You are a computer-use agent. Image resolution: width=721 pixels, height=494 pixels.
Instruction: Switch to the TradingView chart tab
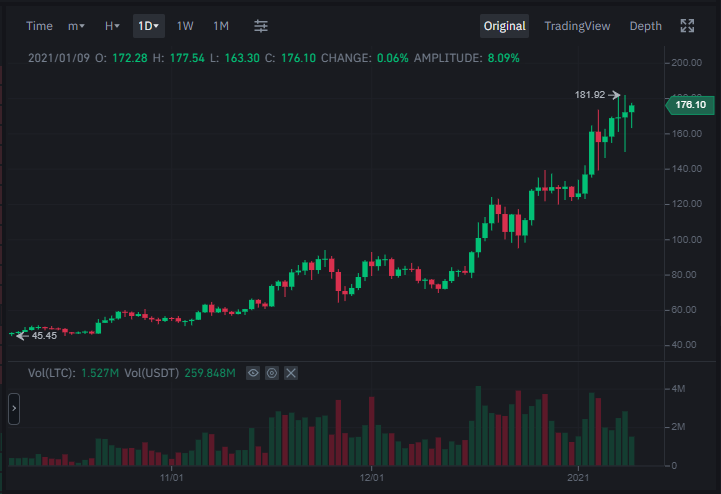tap(577, 26)
